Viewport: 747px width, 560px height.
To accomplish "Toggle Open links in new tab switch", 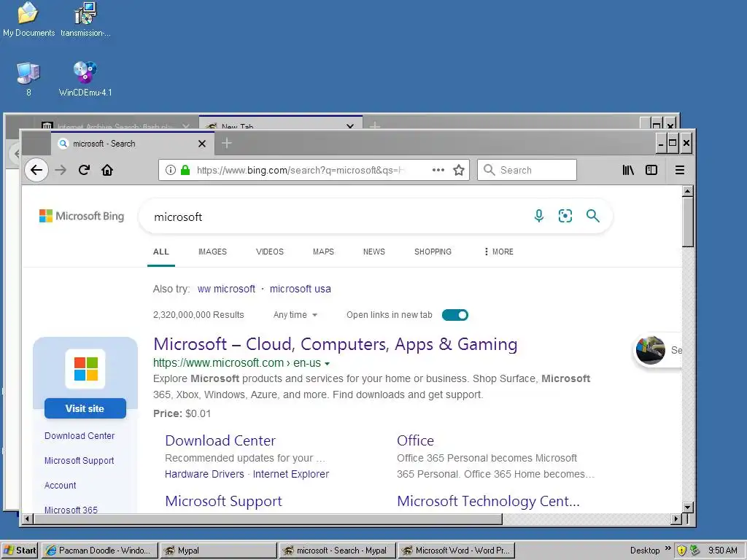I will coord(455,315).
